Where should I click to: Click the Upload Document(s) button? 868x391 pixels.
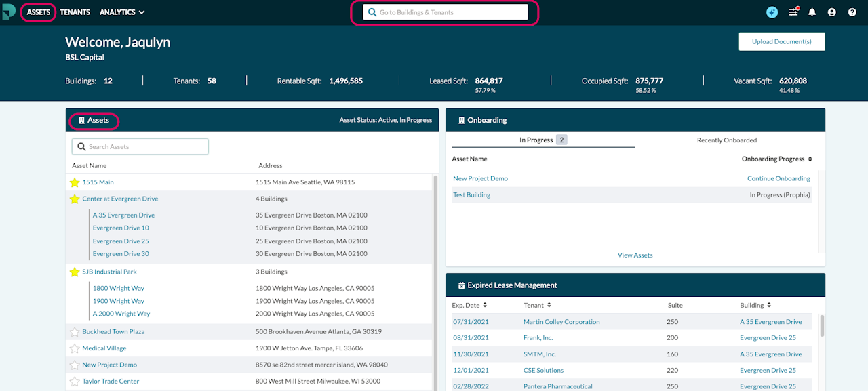click(782, 41)
